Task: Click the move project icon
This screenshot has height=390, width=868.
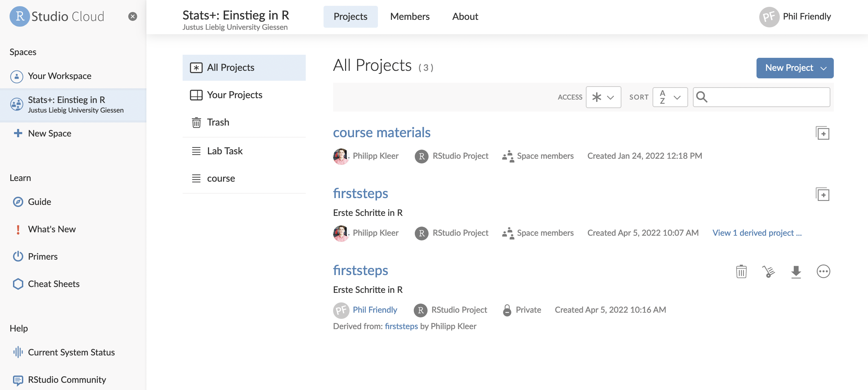Action: (x=768, y=272)
